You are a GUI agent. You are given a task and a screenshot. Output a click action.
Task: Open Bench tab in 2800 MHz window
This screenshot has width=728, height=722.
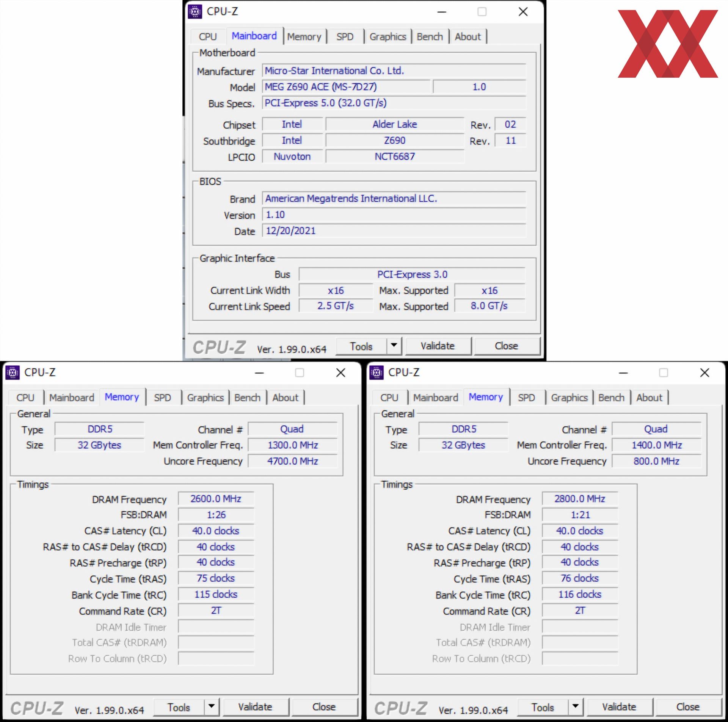pyautogui.click(x=612, y=398)
